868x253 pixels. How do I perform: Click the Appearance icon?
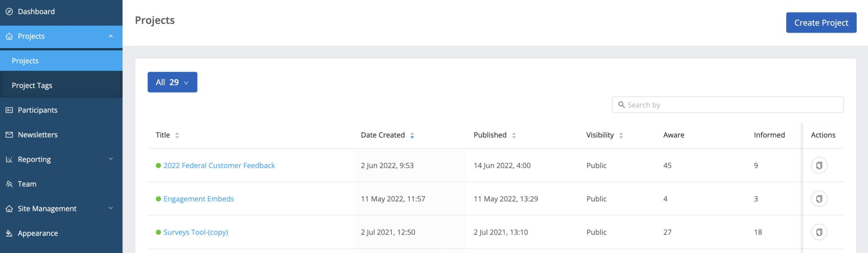pyautogui.click(x=9, y=233)
